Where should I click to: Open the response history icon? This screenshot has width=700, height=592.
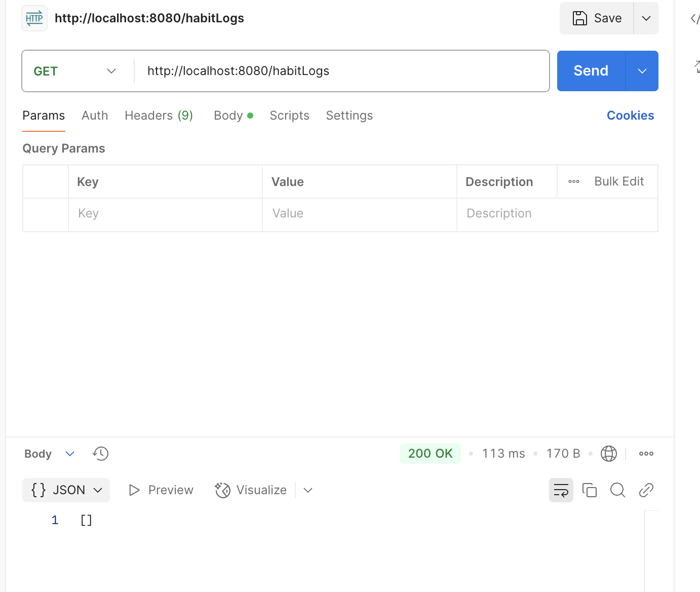pos(101,454)
